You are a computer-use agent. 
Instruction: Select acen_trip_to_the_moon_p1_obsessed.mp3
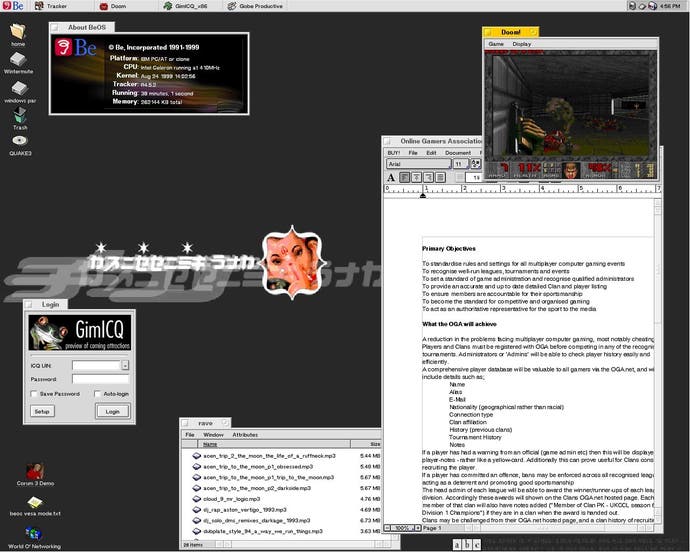point(258,467)
